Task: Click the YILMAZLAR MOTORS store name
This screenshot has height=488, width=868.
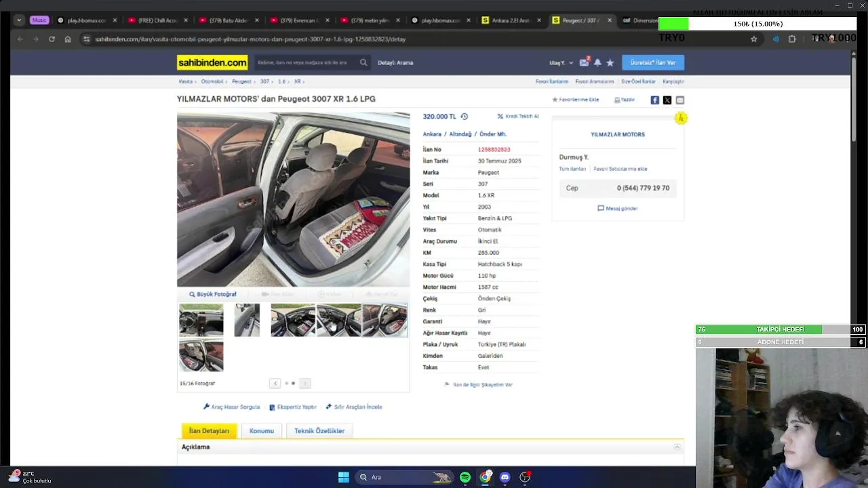Action: 618,134
